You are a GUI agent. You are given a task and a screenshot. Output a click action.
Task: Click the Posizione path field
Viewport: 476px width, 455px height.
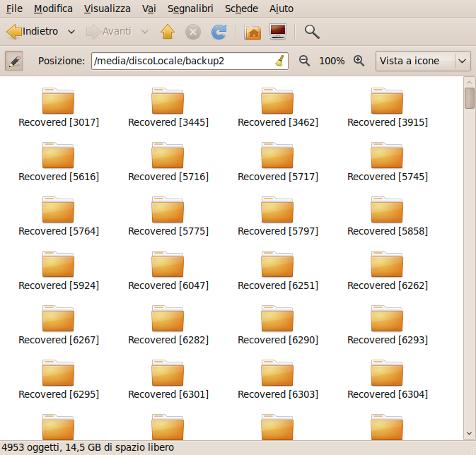[190, 61]
